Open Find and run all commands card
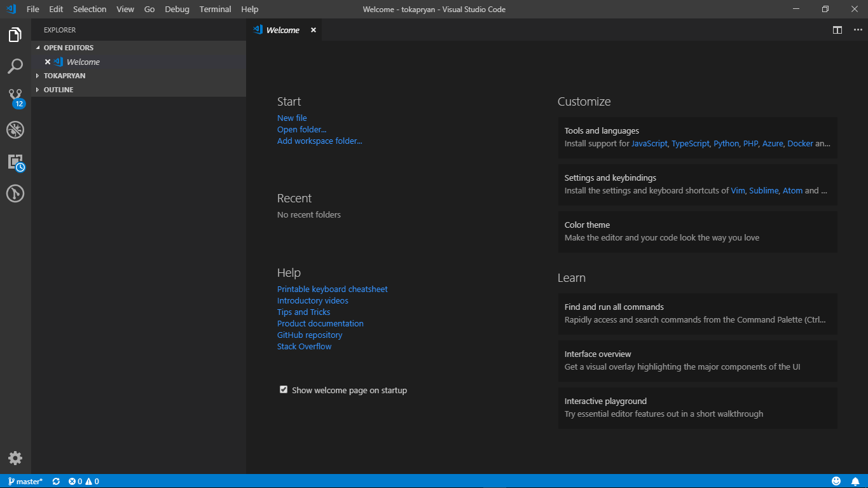 698,314
